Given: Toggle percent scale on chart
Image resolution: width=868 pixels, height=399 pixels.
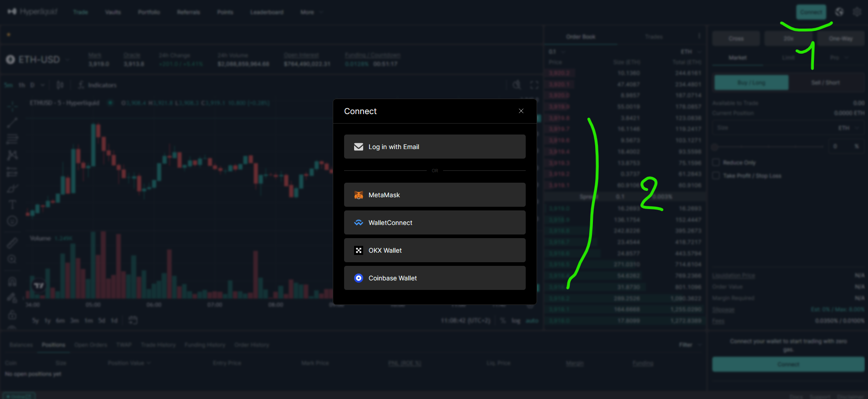Looking at the screenshot, I should coord(503,321).
